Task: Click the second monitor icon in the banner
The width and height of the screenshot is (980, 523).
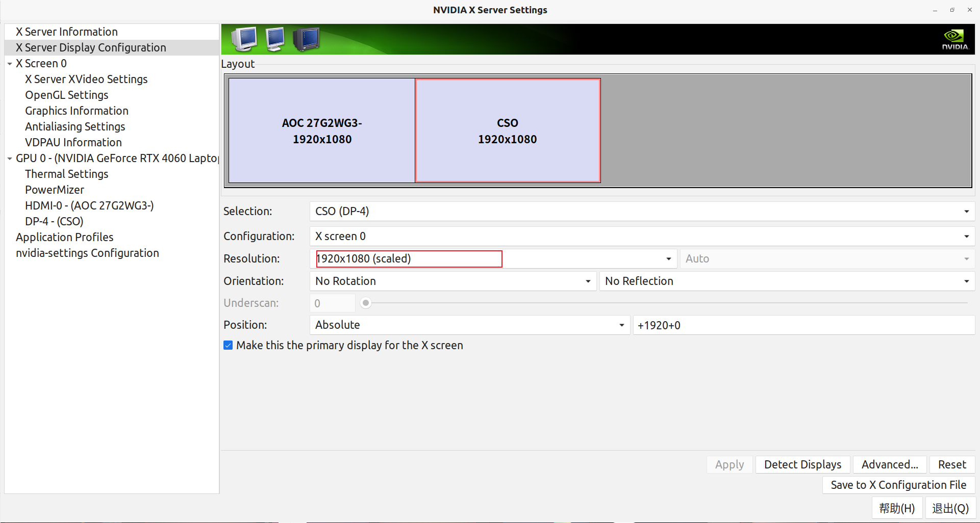Action: tap(275, 39)
